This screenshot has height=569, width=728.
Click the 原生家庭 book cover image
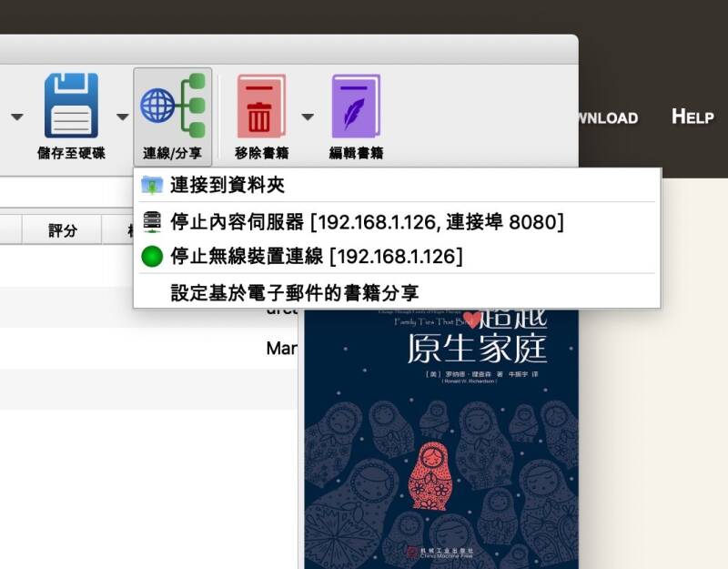tap(441, 439)
